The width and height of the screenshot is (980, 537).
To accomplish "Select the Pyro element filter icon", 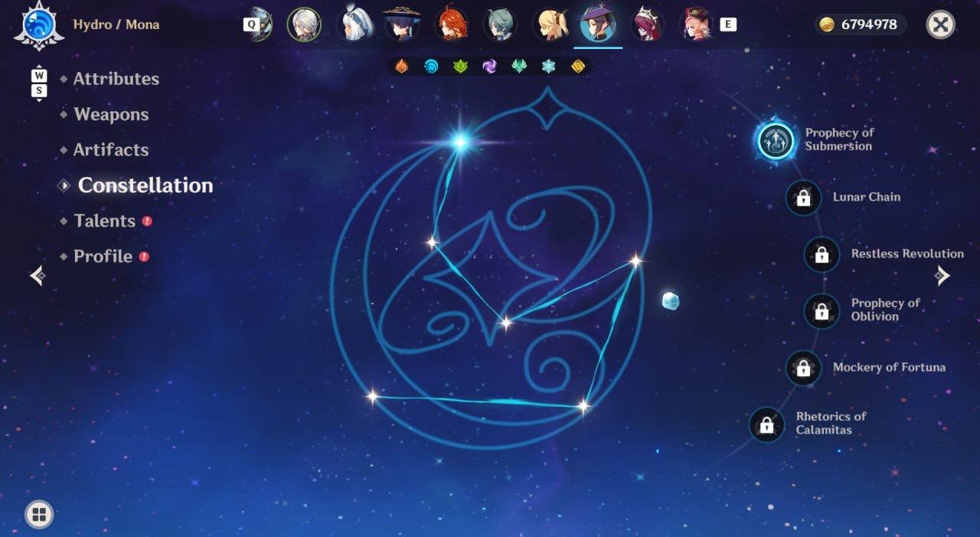I will (x=401, y=67).
